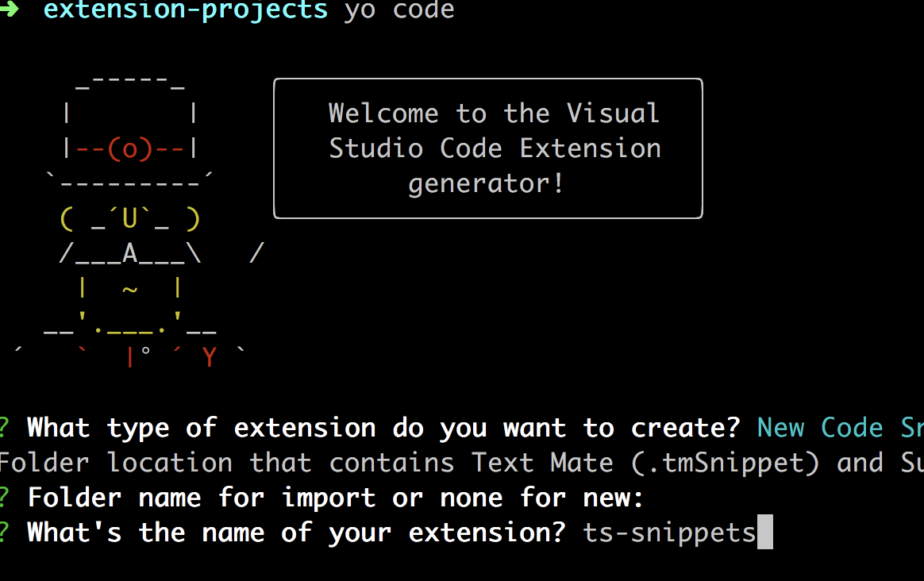Click the green question mark before "Folder name"
This screenshot has height=581, width=924.
pos(4,498)
